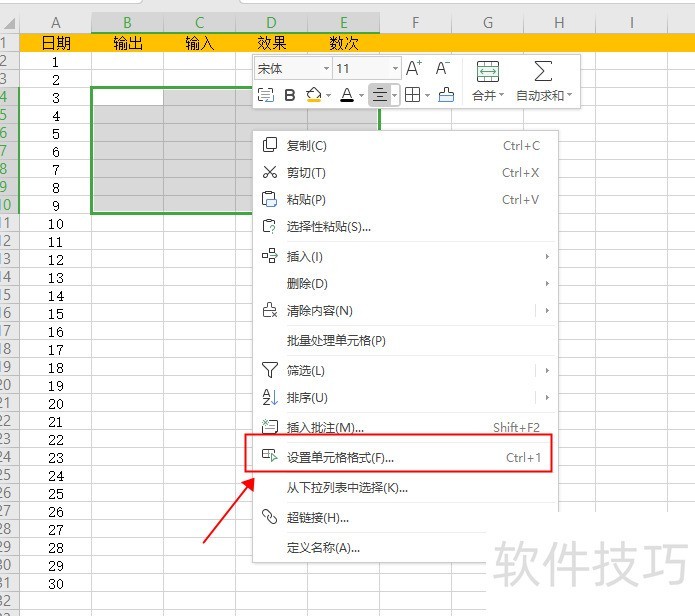This screenshot has width=695, height=616.
Task: Toggle bold formatting in mini toolbar
Action: (289, 95)
